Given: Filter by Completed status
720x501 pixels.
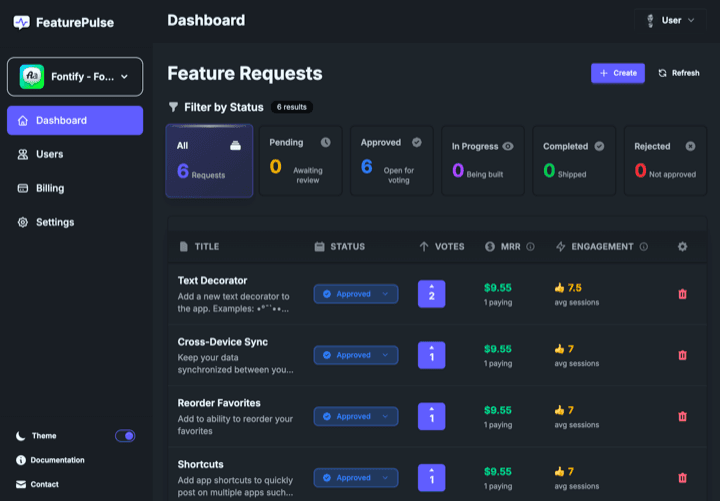Looking at the screenshot, I should click(x=574, y=161).
